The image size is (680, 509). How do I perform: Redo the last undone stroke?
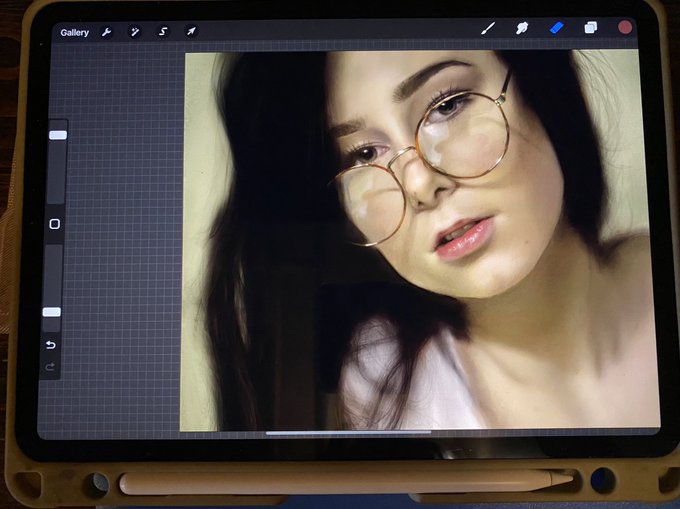(50, 367)
